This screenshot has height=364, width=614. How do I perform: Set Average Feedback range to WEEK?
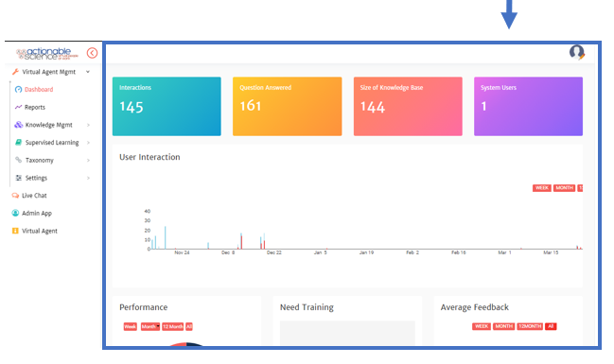point(482,326)
